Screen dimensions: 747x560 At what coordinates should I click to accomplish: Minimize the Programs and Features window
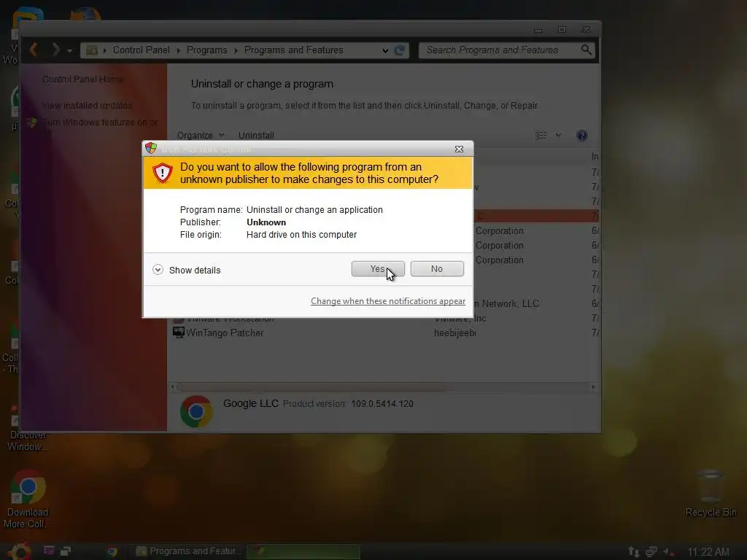[538, 30]
